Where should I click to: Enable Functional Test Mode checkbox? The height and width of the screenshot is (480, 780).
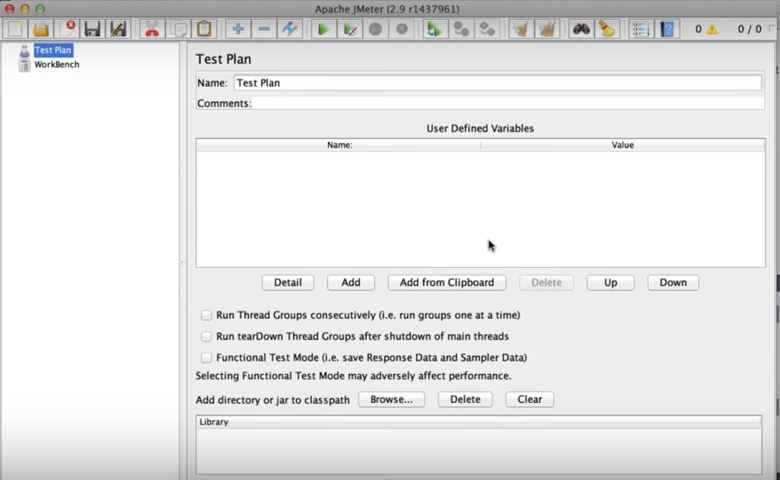(206, 357)
